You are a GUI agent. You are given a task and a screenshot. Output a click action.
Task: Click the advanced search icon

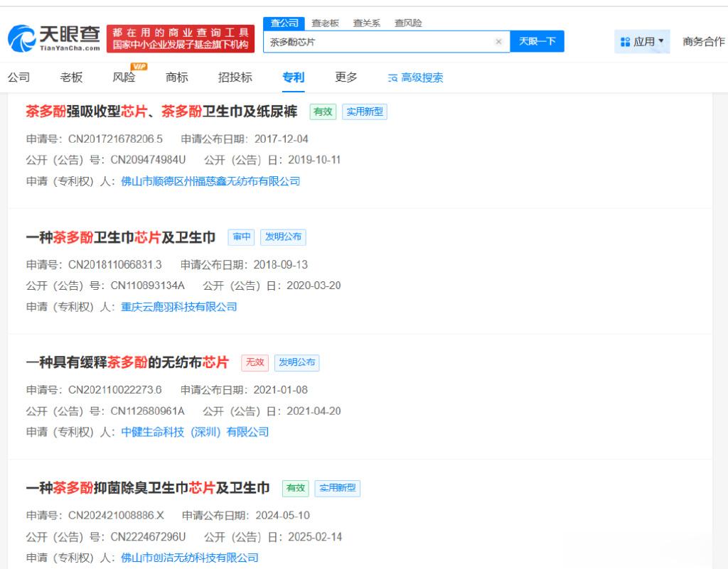pos(392,78)
